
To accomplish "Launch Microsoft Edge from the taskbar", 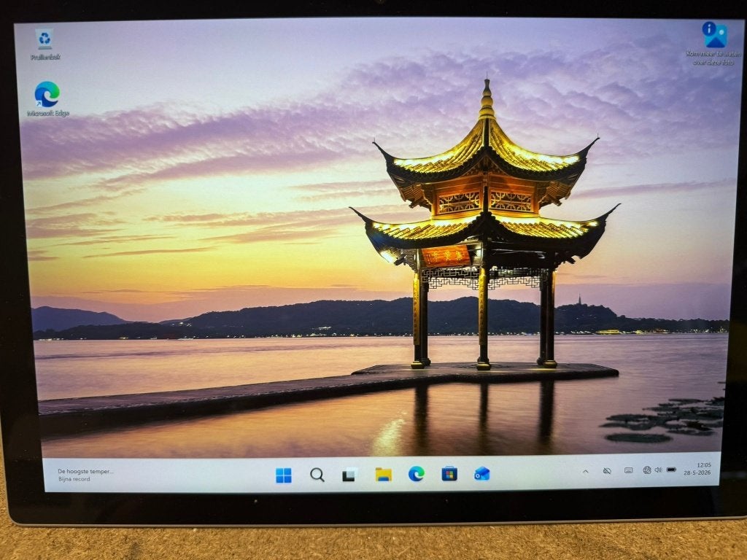I will pyautogui.click(x=417, y=474).
